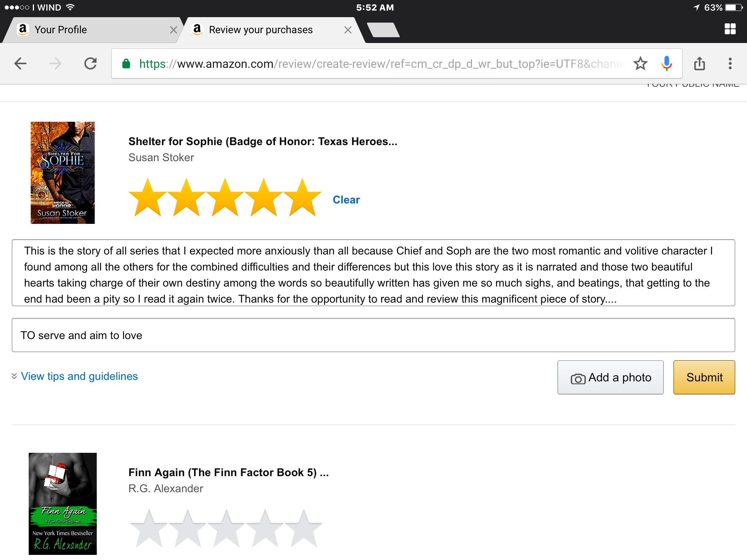Close the Review your purchases tab

[348, 30]
